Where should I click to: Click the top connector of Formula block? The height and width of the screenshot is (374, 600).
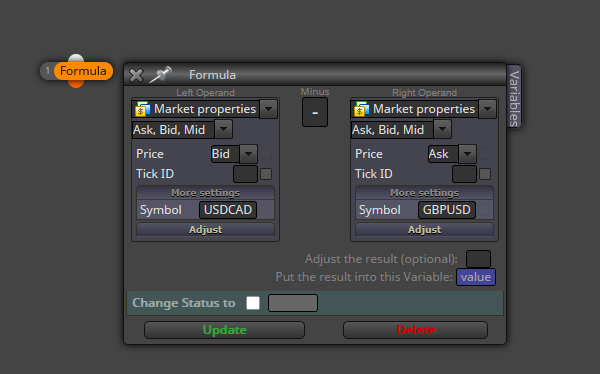[x=76, y=58]
